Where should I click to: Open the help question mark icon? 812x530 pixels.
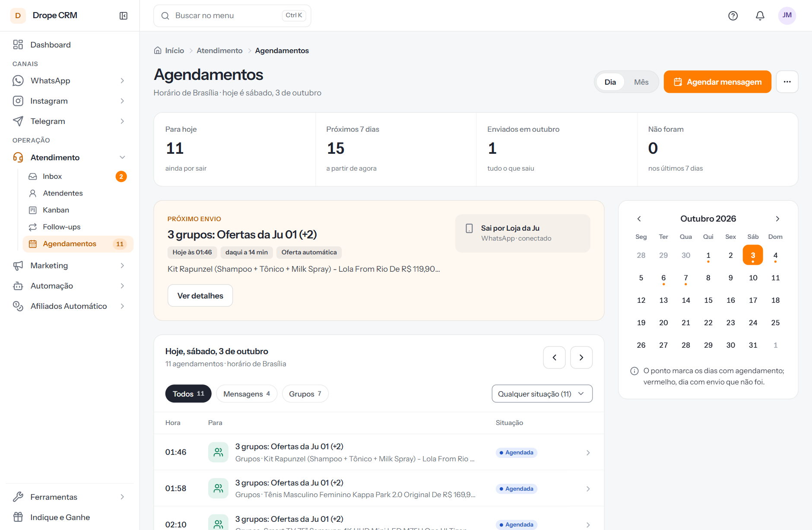click(733, 16)
